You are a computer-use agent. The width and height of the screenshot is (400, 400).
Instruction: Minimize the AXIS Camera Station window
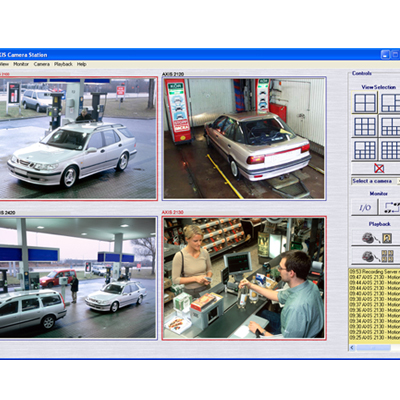(385, 54)
